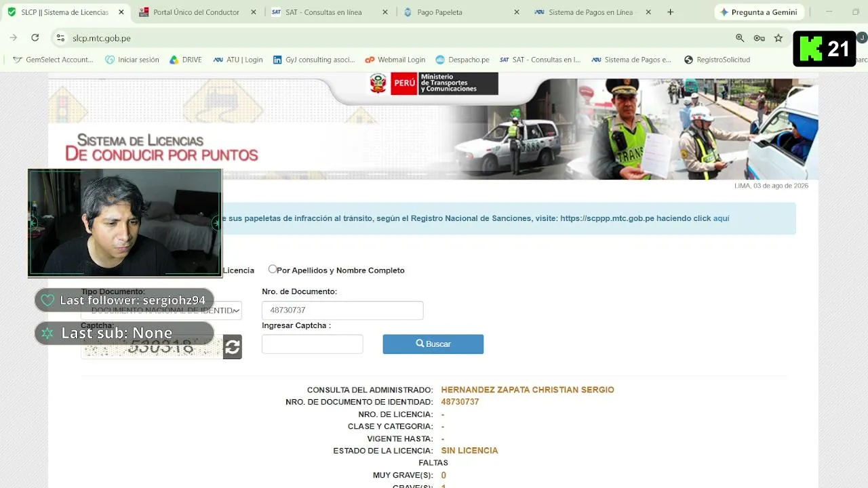Open the Despacho.pe bookmark
Viewport: 868px width, 488px height.
[462, 60]
